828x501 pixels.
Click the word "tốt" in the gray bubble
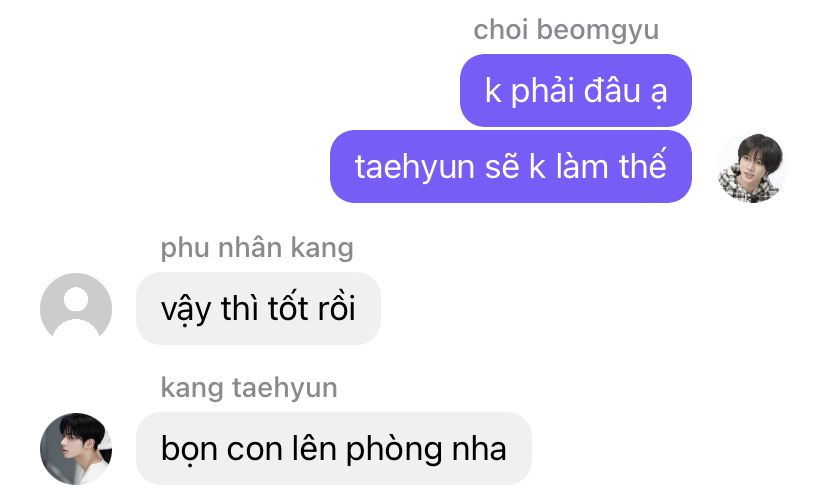(x=288, y=308)
